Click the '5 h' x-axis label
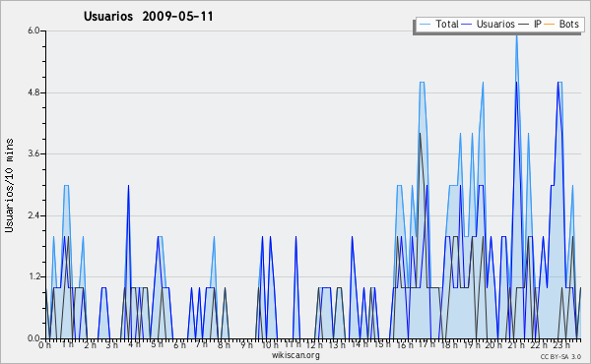Image resolution: width=591 pixels, height=364 pixels. 157,344
